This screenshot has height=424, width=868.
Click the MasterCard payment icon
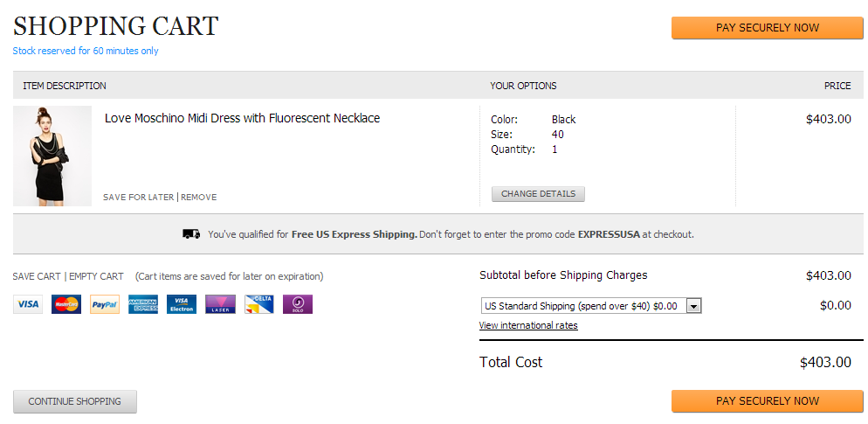(66, 304)
